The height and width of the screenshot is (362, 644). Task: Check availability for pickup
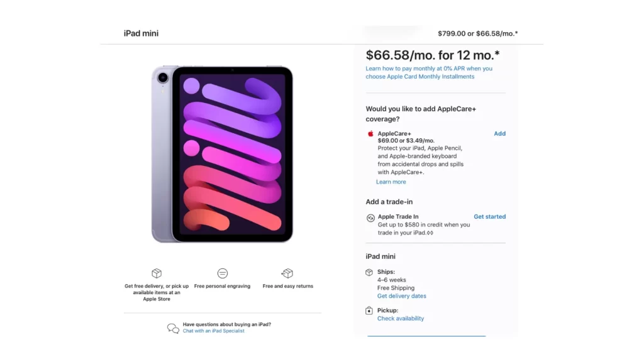[x=401, y=319]
